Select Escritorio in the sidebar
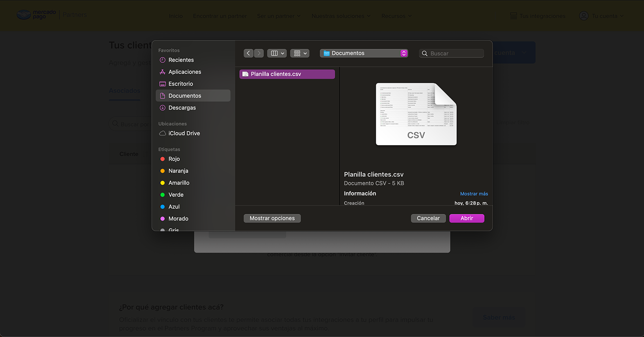The image size is (644, 337). click(x=193, y=84)
